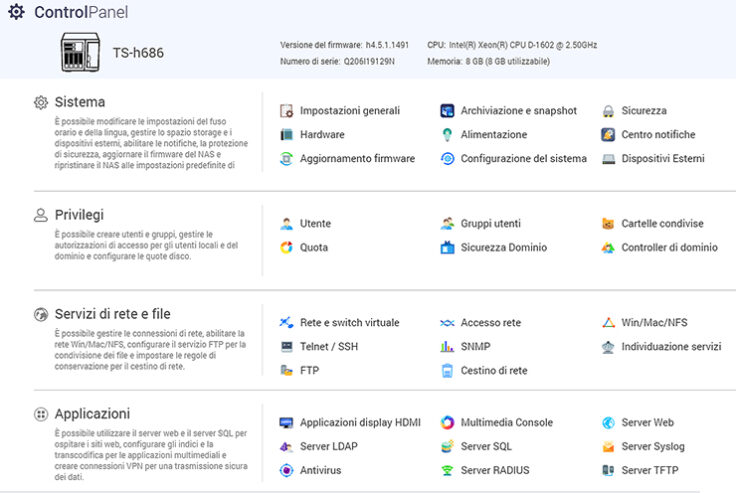The height and width of the screenshot is (493, 736).
Task: Open the Archiviazione e snapshot icon
Action: pyautogui.click(x=448, y=111)
